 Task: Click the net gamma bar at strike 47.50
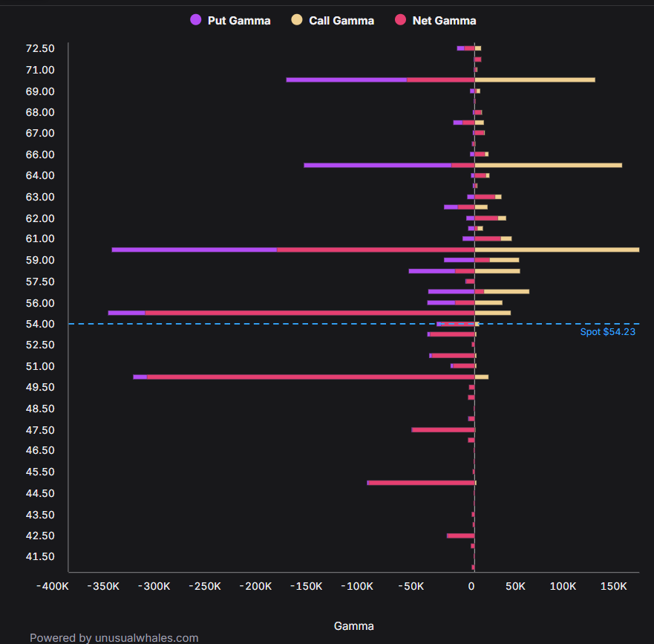click(443, 430)
